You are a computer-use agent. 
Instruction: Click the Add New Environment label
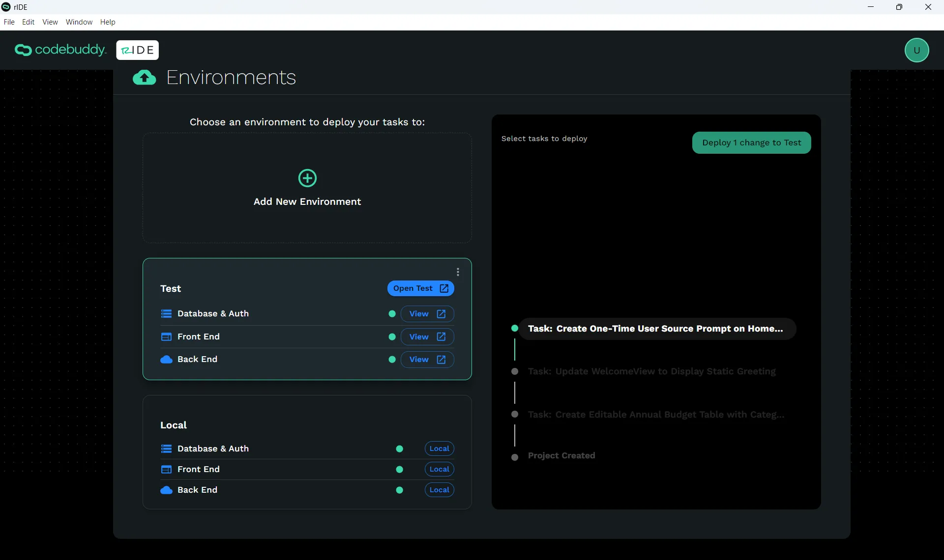(x=307, y=202)
